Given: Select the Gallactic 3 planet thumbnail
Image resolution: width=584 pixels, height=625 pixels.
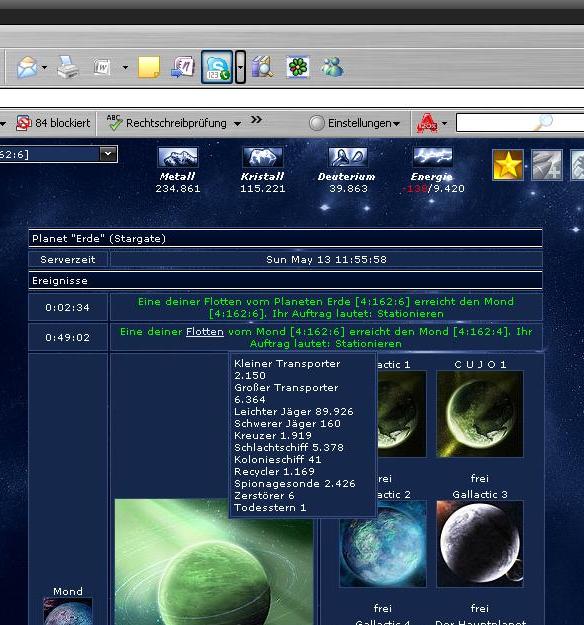Looking at the screenshot, I should pos(480,544).
